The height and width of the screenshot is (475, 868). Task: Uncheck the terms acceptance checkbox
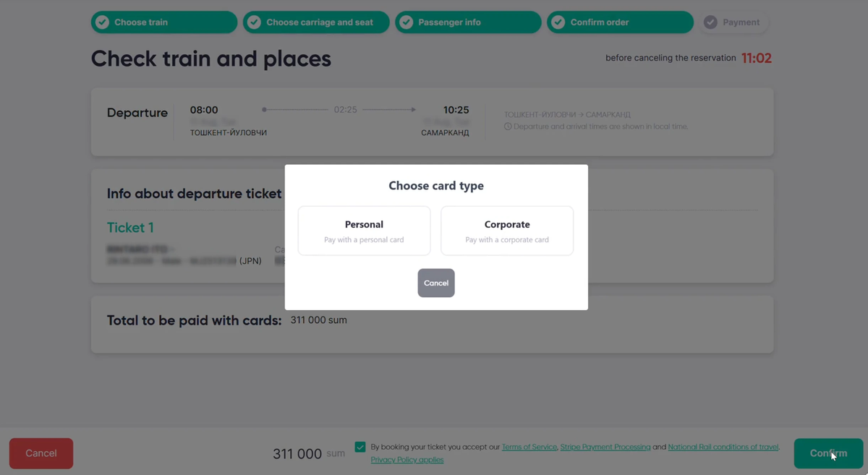tap(360, 447)
